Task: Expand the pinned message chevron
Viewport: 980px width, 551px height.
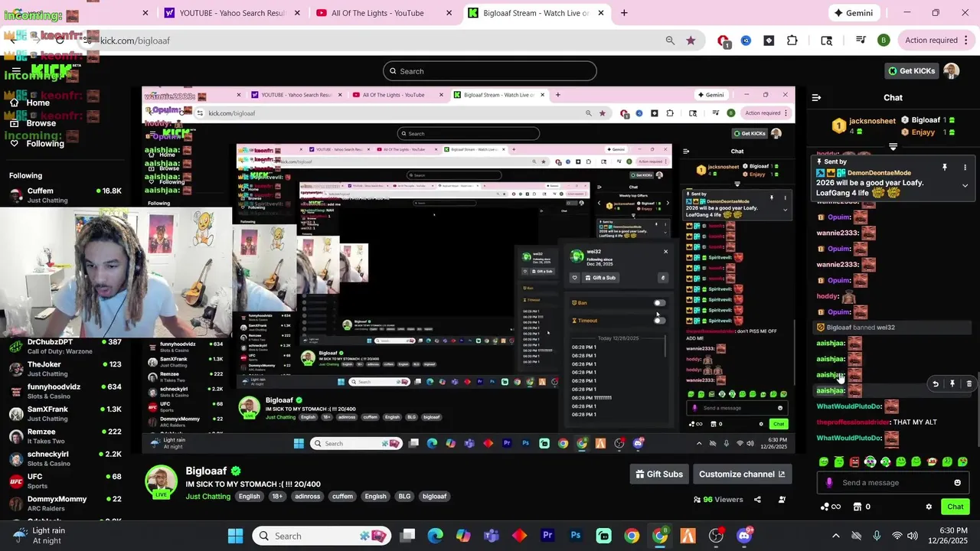Action: [x=965, y=186]
